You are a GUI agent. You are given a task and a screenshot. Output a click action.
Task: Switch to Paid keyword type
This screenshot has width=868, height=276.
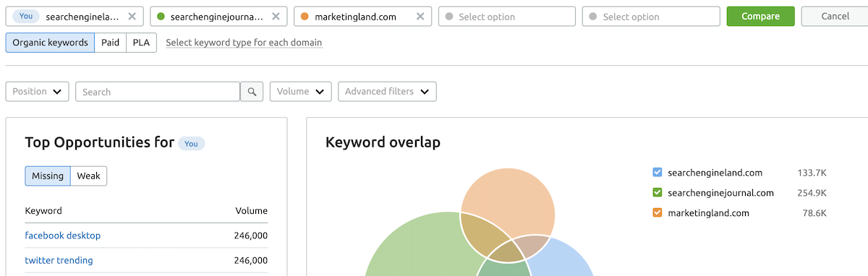(x=111, y=43)
